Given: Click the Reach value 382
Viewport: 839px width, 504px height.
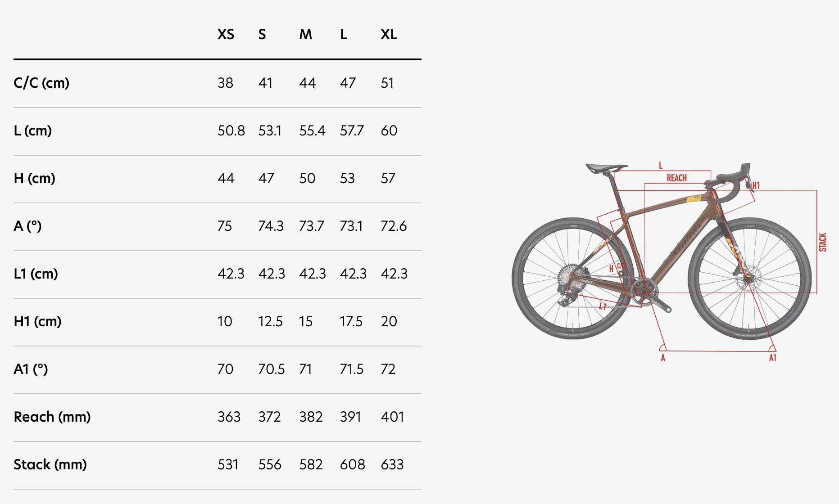Looking at the screenshot, I should point(311,417).
